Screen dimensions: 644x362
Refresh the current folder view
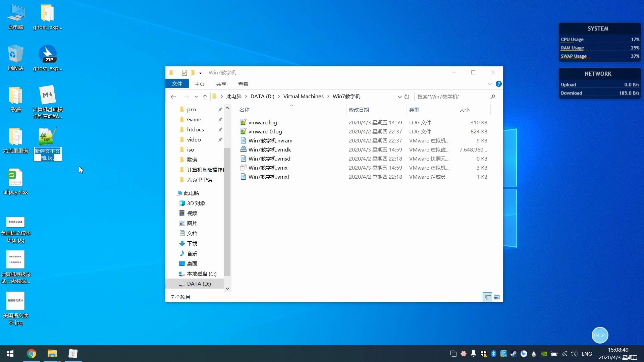[x=407, y=97]
